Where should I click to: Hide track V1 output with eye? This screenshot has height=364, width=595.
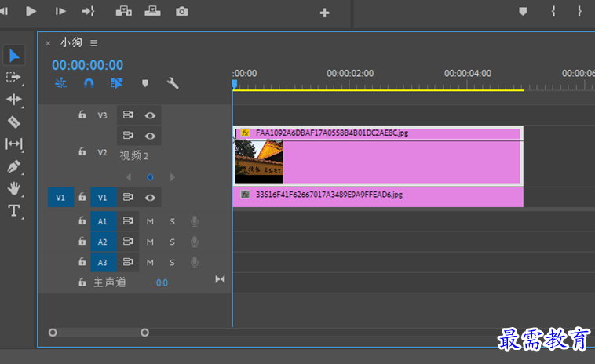tap(150, 198)
